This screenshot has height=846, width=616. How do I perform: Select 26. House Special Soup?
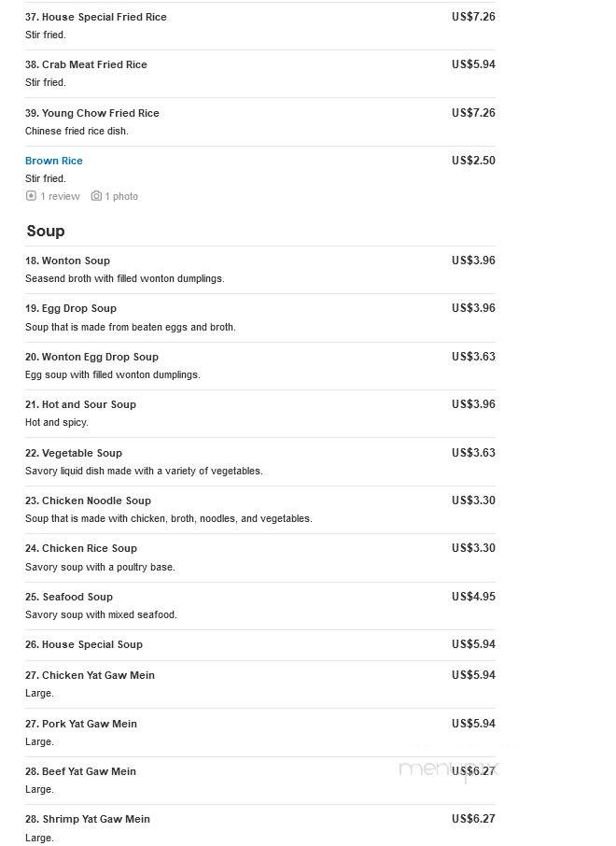(x=84, y=644)
